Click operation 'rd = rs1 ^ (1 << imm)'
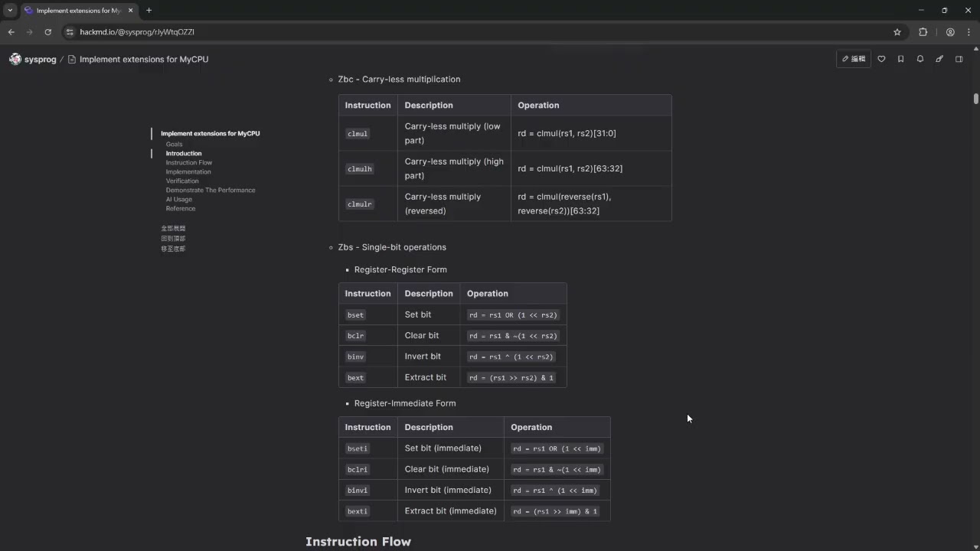This screenshot has width=980, height=551. tap(555, 490)
